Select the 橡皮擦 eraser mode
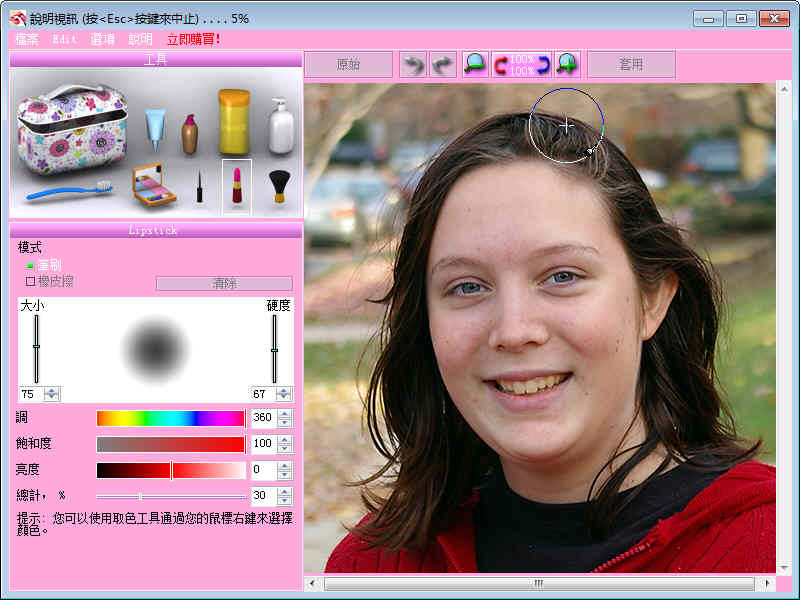 click(x=49, y=281)
